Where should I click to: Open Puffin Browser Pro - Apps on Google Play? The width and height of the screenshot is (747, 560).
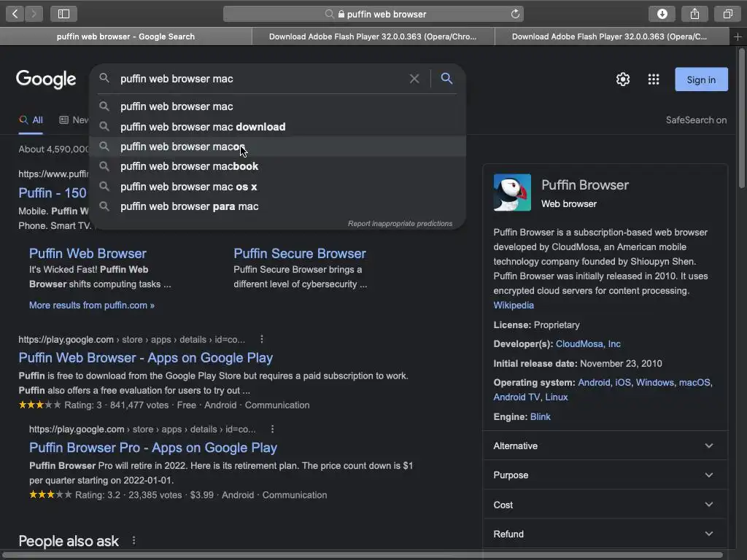[x=153, y=448]
